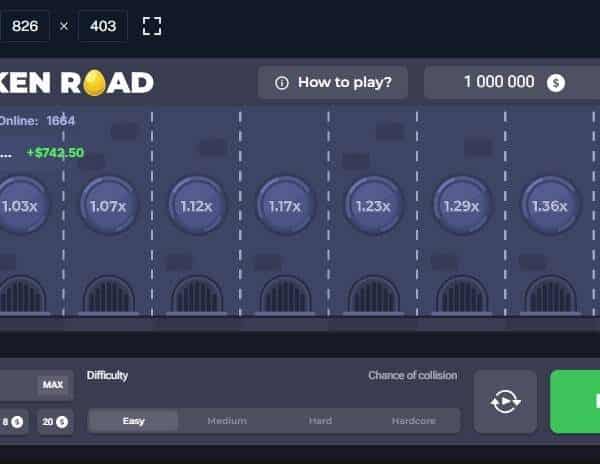The image size is (600, 464).
Task: Select the 1.23x multiplier disc
Action: coord(373,206)
